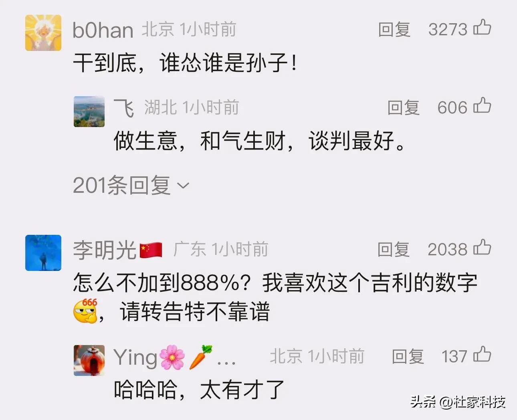Like 飞's reply via thumbs-up icon
The height and width of the screenshot is (420, 517).
pyautogui.click(x=482, y=106)
